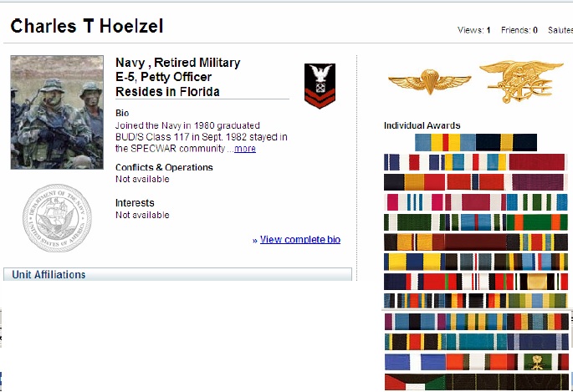Image resolution: width=573 pixels, height=392 pixels.
Task: Click the dark navy and gold top ribbon
Action: [506, 142]
